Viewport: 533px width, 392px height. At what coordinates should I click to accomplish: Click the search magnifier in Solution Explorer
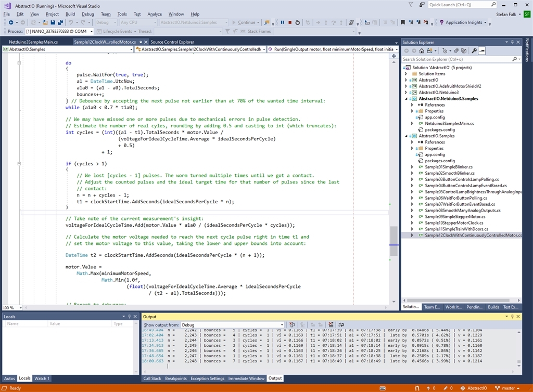514,59
